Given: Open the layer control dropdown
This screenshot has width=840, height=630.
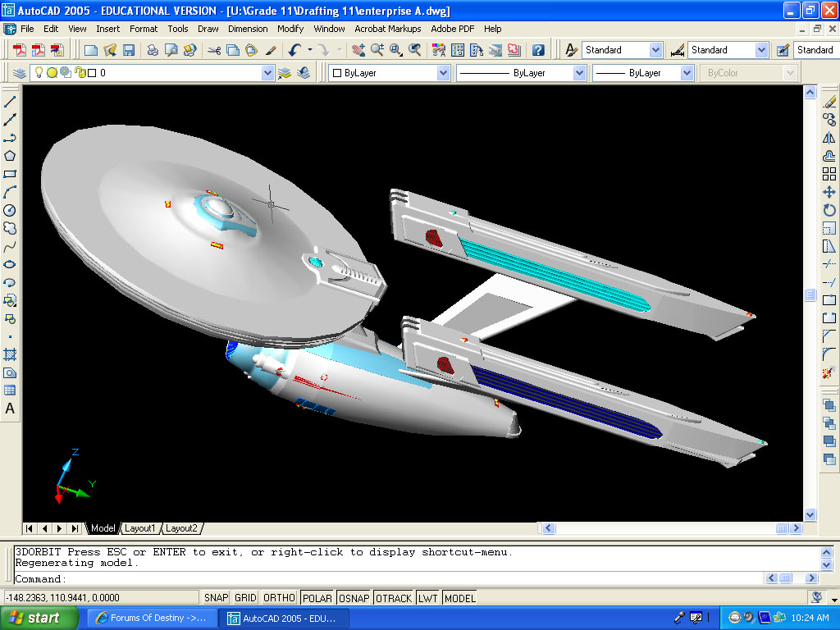Looking at the screenshot, I should (x=268, y=73).
